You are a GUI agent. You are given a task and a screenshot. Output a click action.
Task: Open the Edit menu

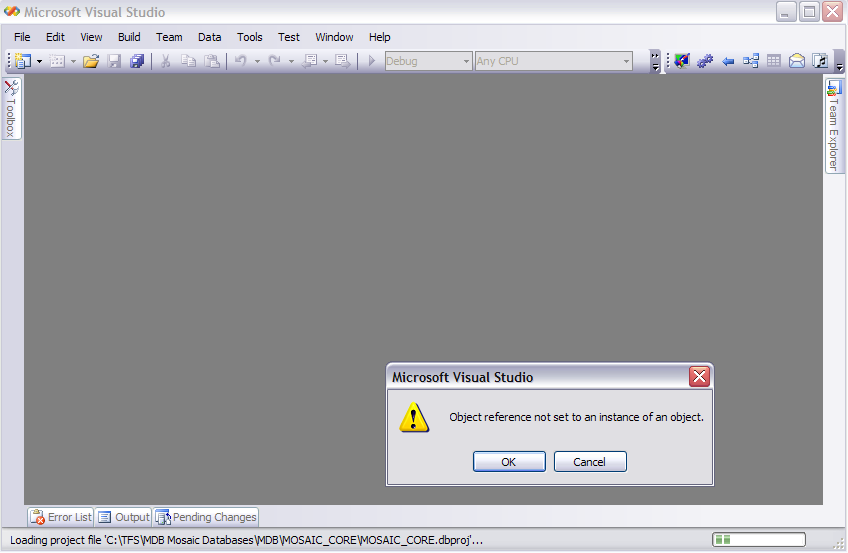(55, 37)
